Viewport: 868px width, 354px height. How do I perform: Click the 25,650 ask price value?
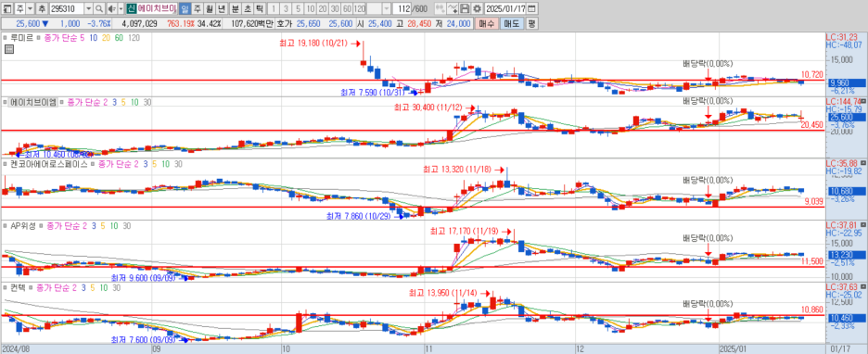tap(308, 24)
